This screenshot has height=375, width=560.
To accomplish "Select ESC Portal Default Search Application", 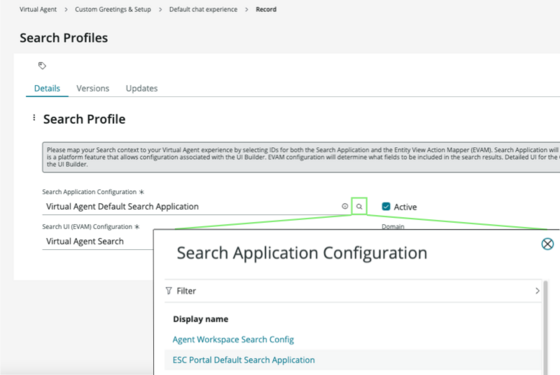I will tap(244, 360).
